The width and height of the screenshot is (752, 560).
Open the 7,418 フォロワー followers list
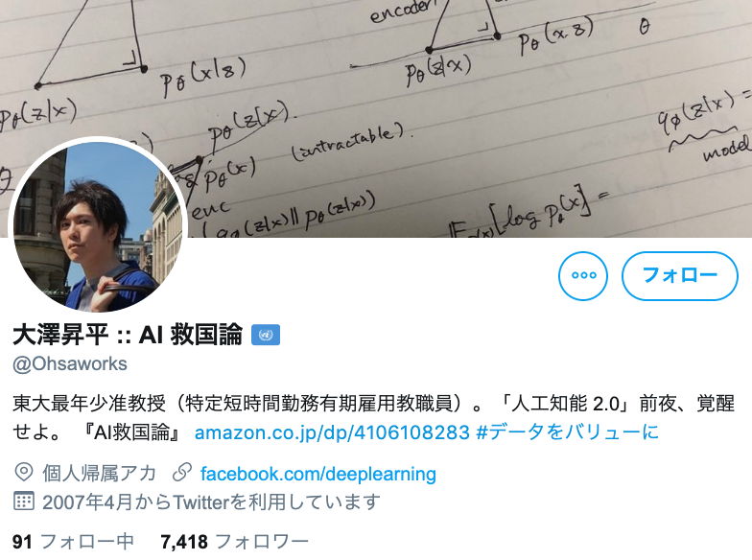[x=234, y=542]
